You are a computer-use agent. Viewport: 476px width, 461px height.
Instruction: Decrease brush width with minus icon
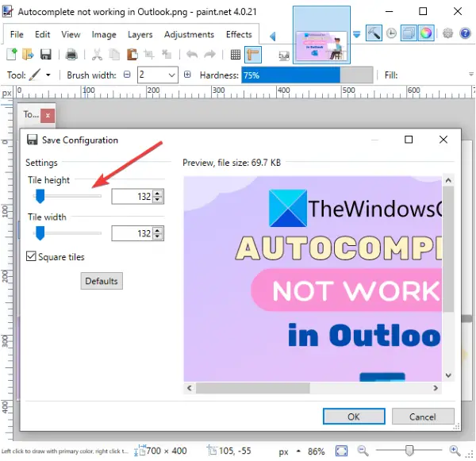coord(127,75)
